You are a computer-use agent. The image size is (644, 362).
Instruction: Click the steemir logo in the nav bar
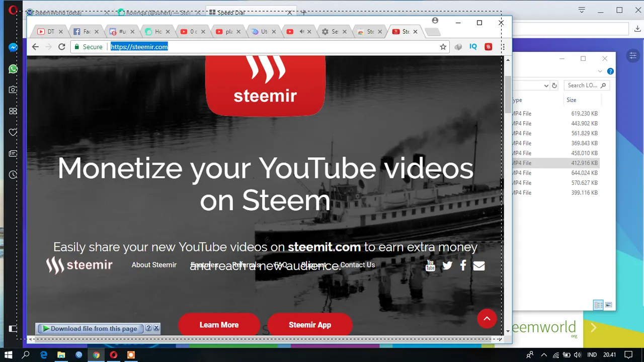click(79, 265)
